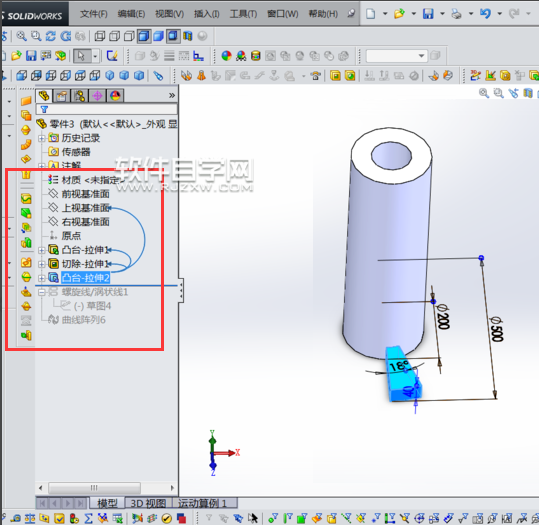Open the dropdown arrow next to Undo
This screenshot has height=525, width=539.
500,14
